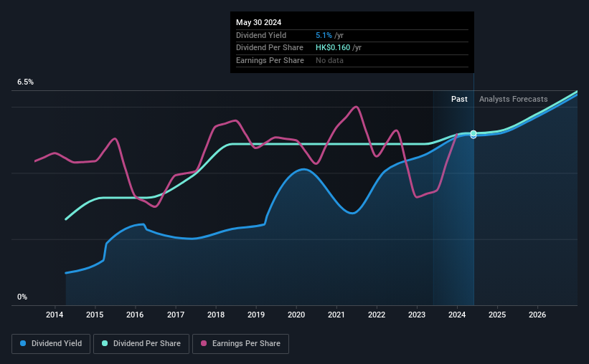The image size is (589, 364).
Task: Click the 2016 x-axis label
Action: pos(135,315)
